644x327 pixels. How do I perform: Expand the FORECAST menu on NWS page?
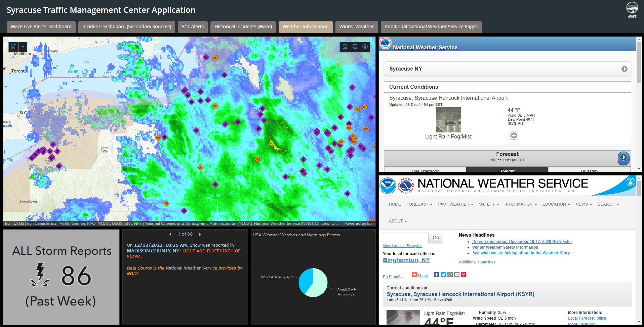click(419, 204)
